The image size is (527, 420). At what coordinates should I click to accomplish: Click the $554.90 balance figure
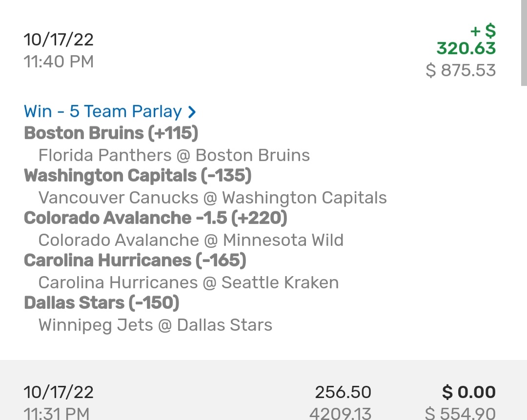pyautogui.click(x=460, y=413)
